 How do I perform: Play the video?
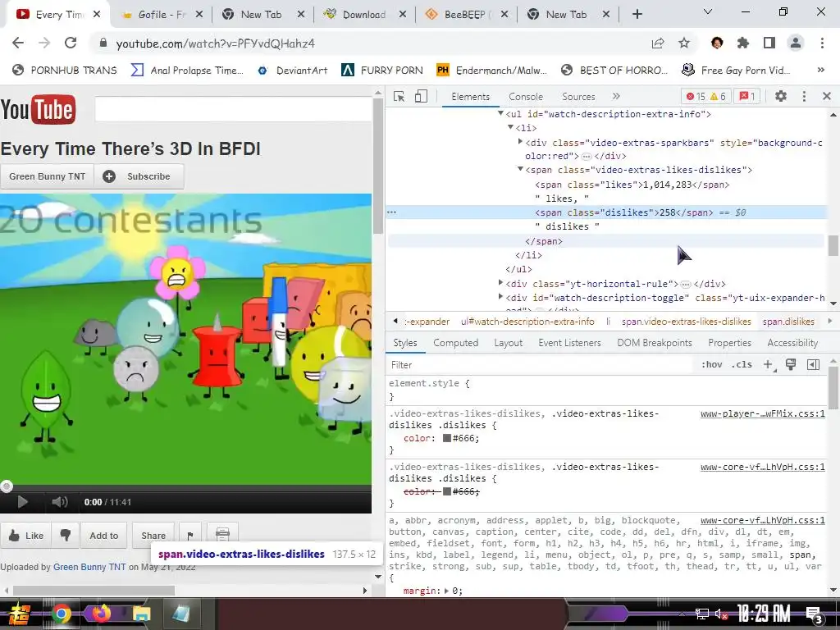tap(22, 502)
